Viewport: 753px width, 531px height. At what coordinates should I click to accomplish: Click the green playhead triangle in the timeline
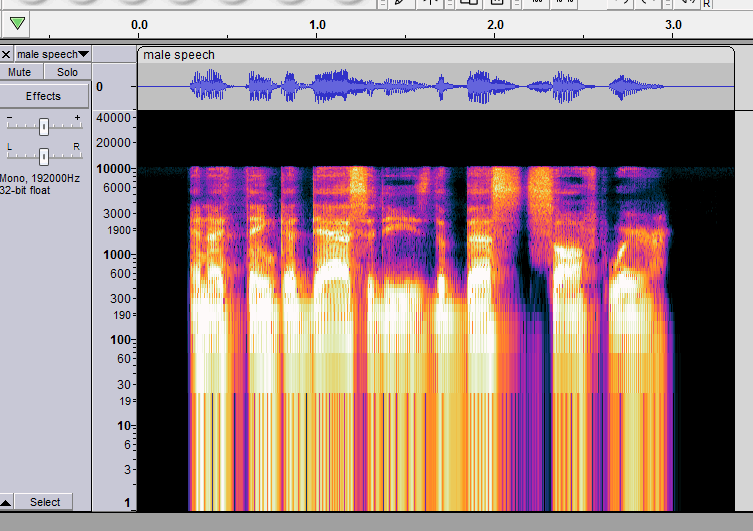point(17,23)
